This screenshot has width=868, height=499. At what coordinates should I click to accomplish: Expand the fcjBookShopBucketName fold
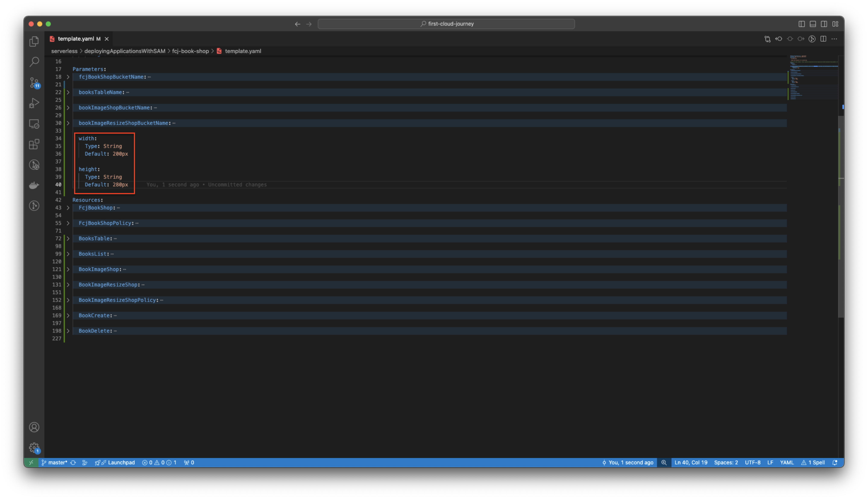(68, 77)
